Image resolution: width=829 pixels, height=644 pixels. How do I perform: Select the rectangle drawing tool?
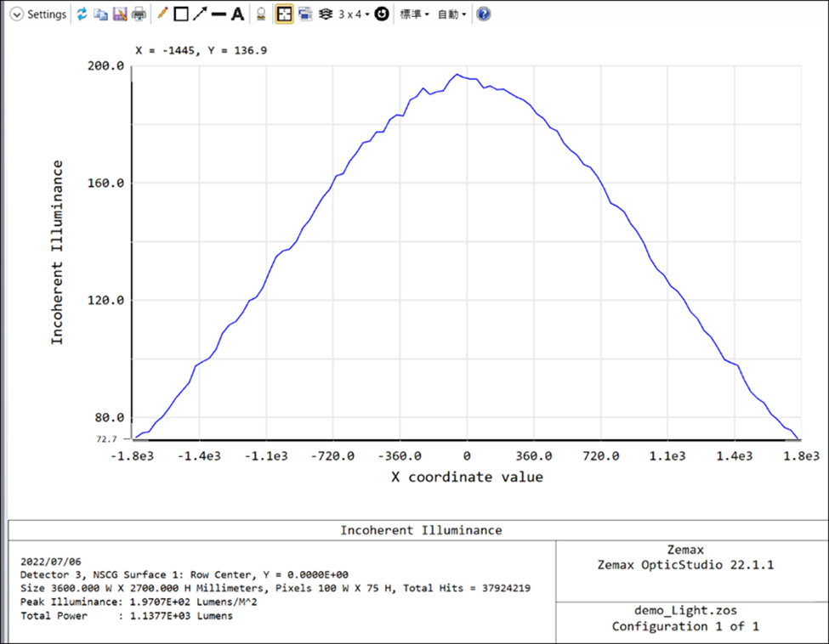point(180,14)
